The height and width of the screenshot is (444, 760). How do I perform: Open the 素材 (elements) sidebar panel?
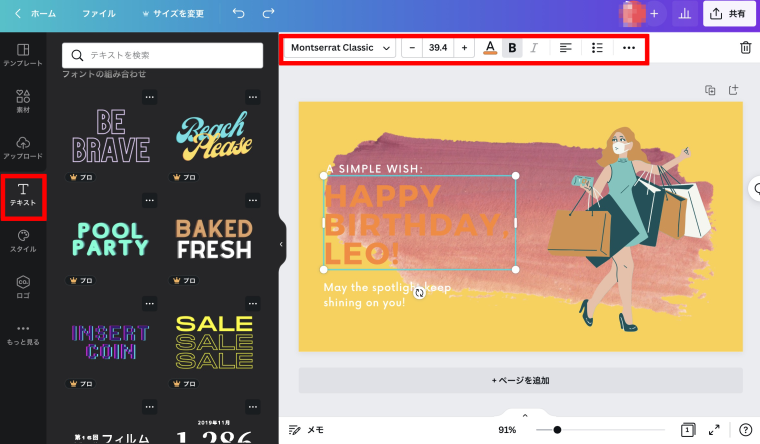(23, 101)
